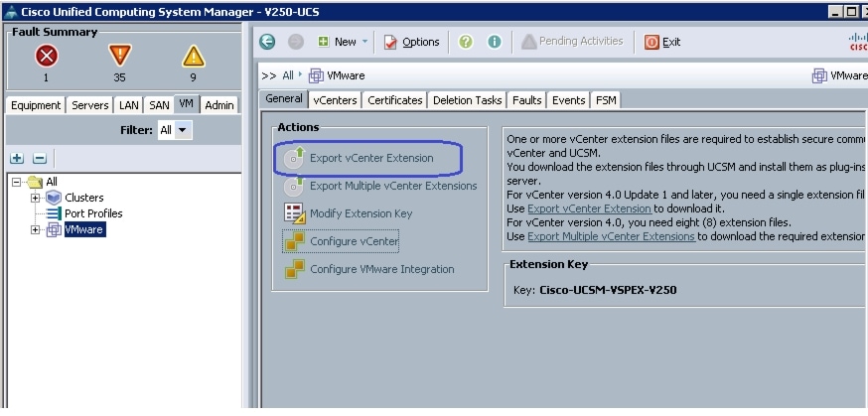Screen dimensions: 868x416
Task: Click the Export vCenter Extension hyperlink in description
Action: [x=590, y=209]
